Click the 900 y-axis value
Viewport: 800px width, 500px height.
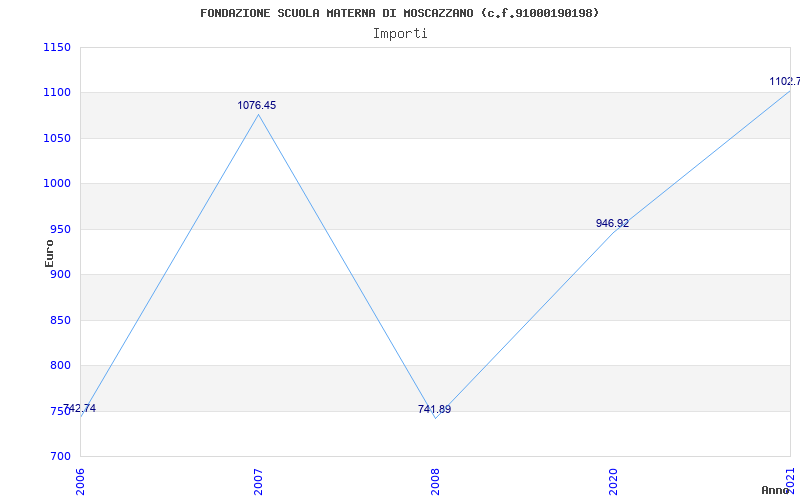click(60, 274)
